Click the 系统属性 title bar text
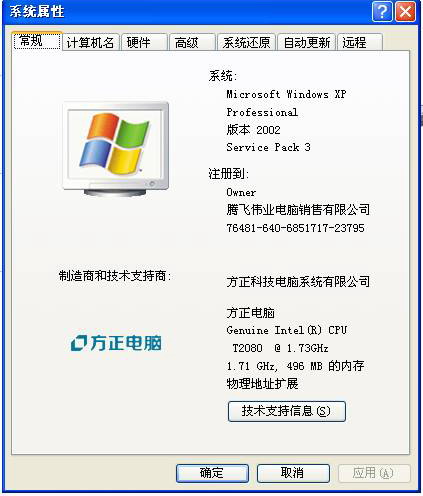Image resolution: width=423 pixels, height=496 pixels. [x=37, y=12]
